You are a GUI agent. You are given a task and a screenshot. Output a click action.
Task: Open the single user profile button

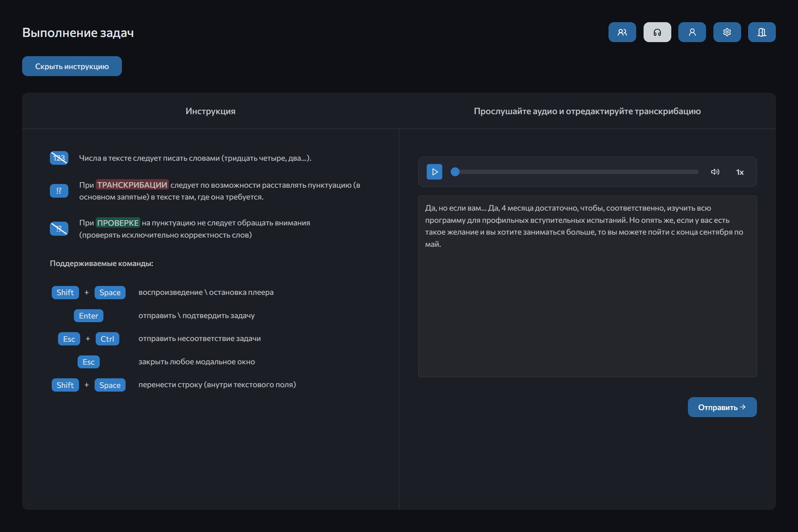tap(692, 32)
